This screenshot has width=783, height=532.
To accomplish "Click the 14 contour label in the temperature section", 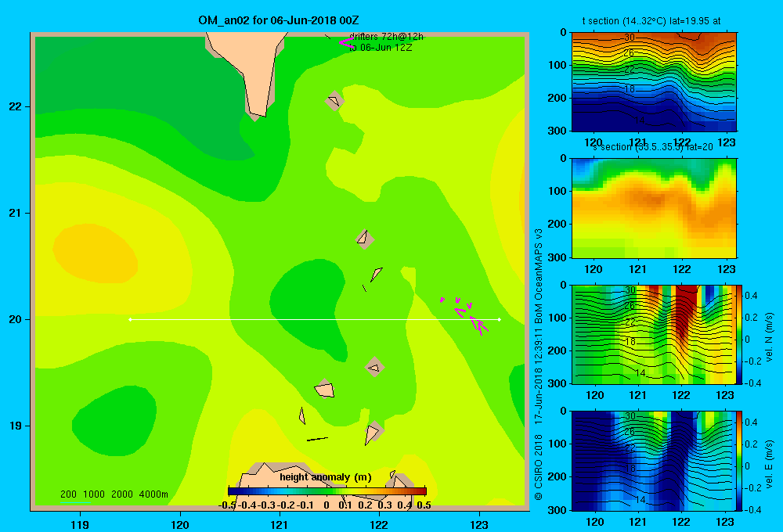I will [x=639, y=120].
